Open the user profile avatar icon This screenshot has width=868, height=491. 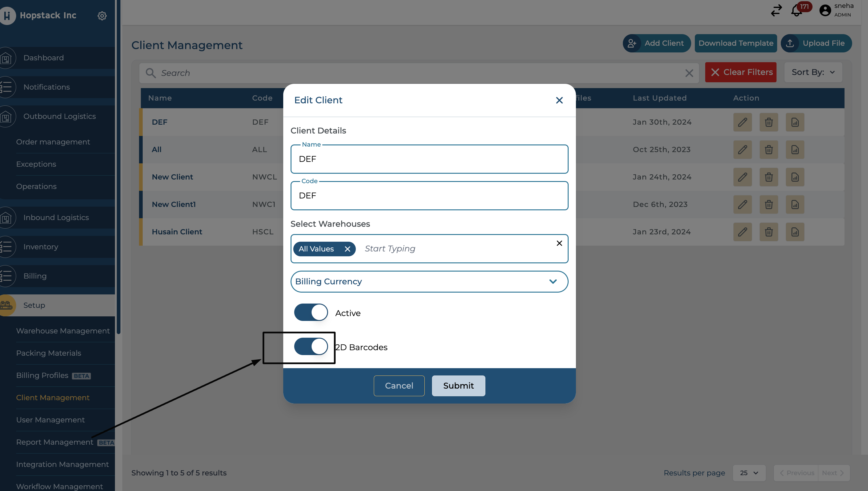point(825,10)
